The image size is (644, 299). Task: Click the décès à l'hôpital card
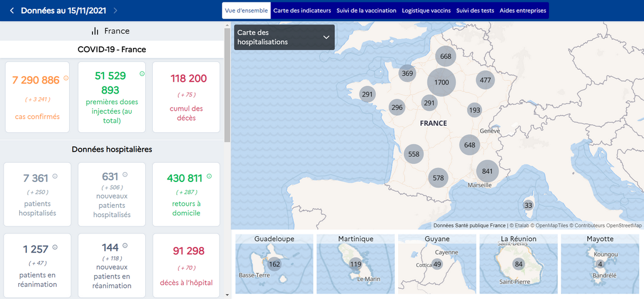[x=186, y=265]
